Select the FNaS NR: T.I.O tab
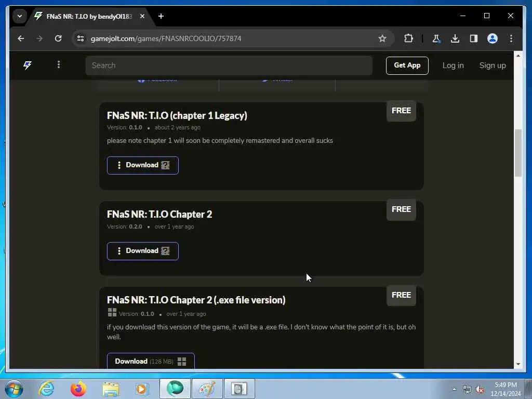Image resolution: width=532 pixels, height=399 pixels. tap(89, 16)
